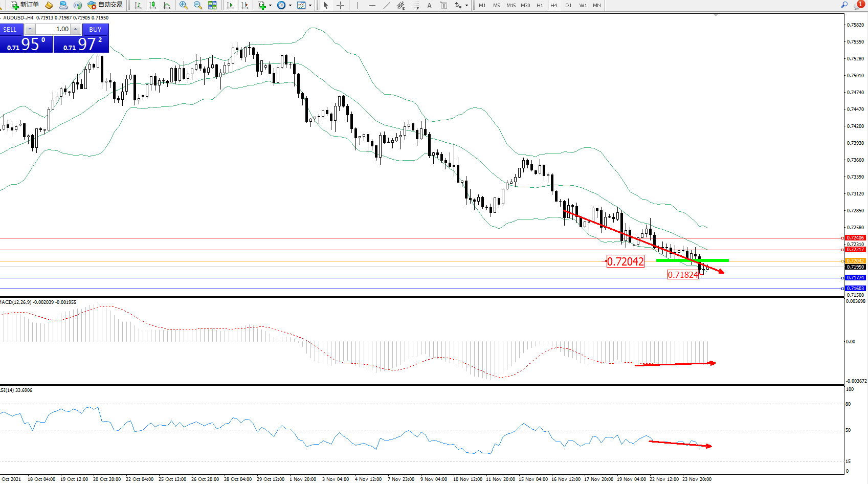Screen dimensions: 868x484
Task: Pick the draw trendline tool
Action: tap(387, 5)
